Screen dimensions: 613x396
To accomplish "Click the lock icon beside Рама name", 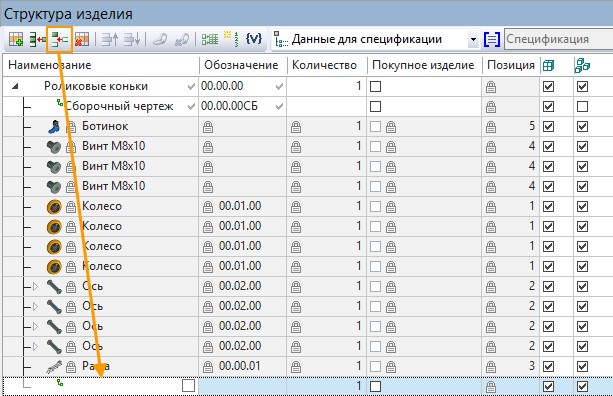I will [71, 367].
